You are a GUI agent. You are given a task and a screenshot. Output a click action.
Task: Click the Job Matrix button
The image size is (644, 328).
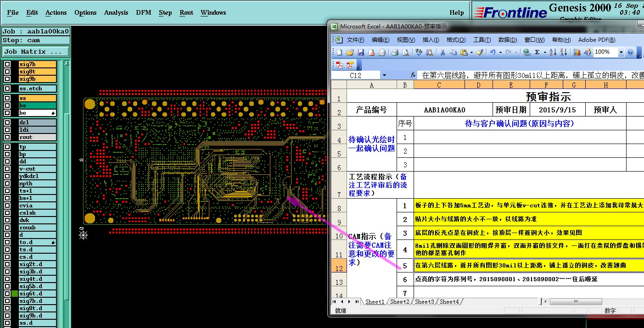coord(36,51)
